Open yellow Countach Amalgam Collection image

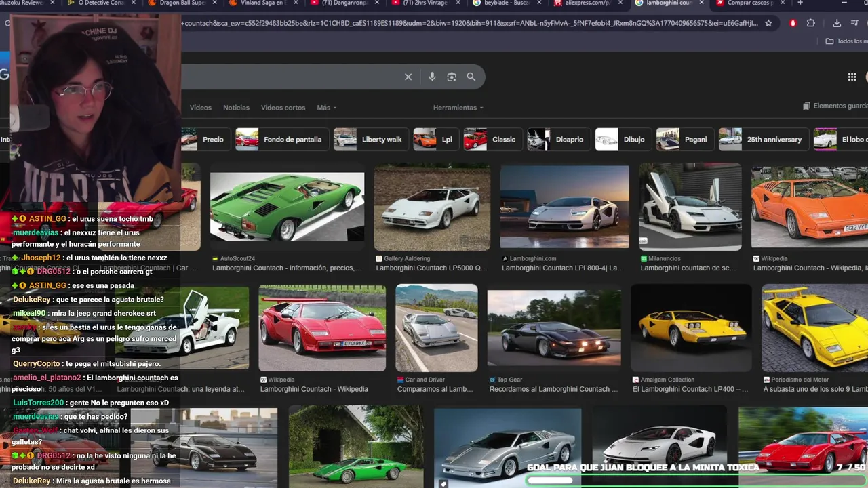(x=691, y=327)
